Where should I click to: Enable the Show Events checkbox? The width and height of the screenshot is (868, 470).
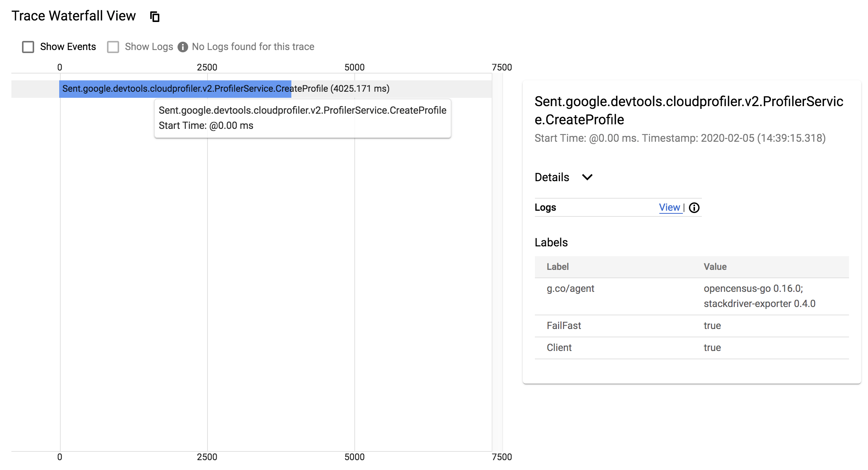click(28, 47)
